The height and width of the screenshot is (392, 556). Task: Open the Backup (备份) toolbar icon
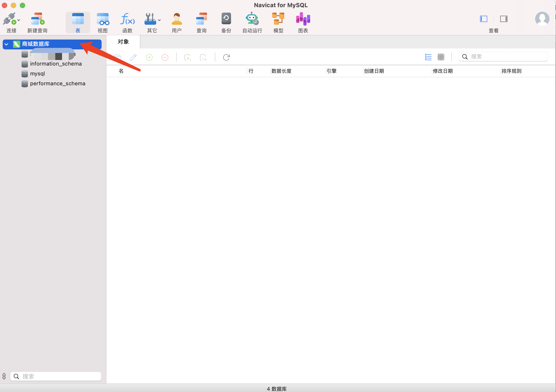click(x=226, y=19)
